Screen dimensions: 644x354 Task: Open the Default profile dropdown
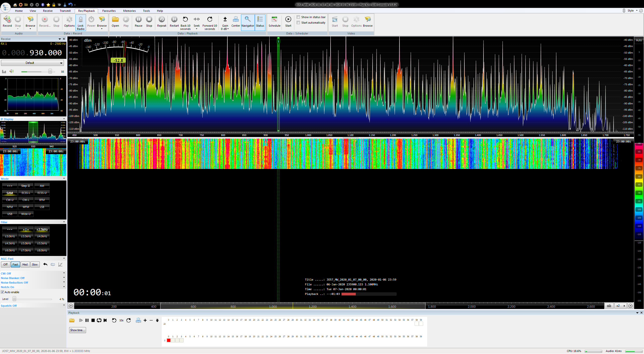[x=32, y=63]
